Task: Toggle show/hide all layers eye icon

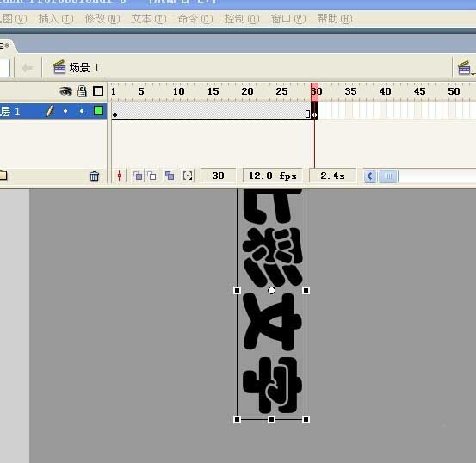Action: click(65, 91)
